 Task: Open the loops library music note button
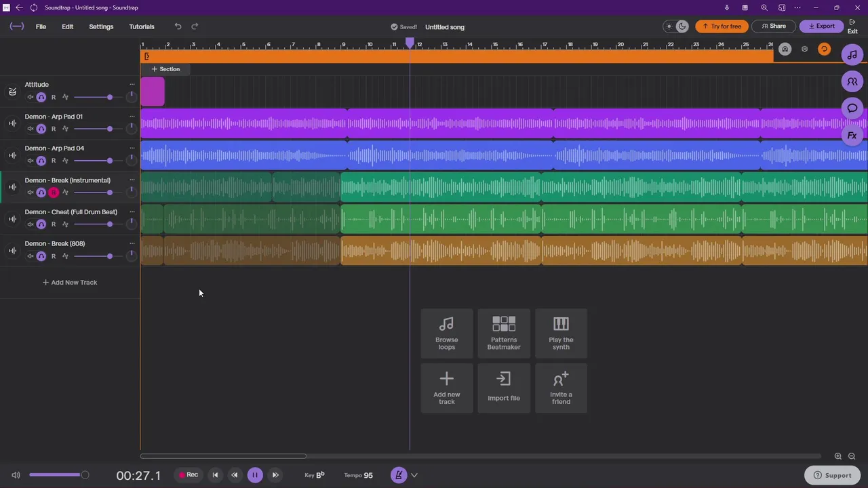point(852,55)
